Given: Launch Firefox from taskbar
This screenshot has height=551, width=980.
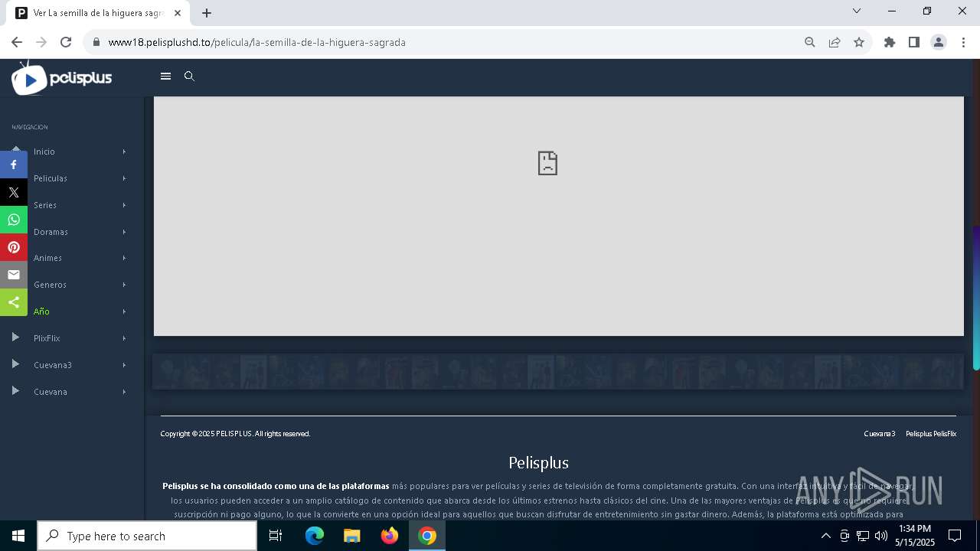Looking at the screenshot, I should coord(390,536).
